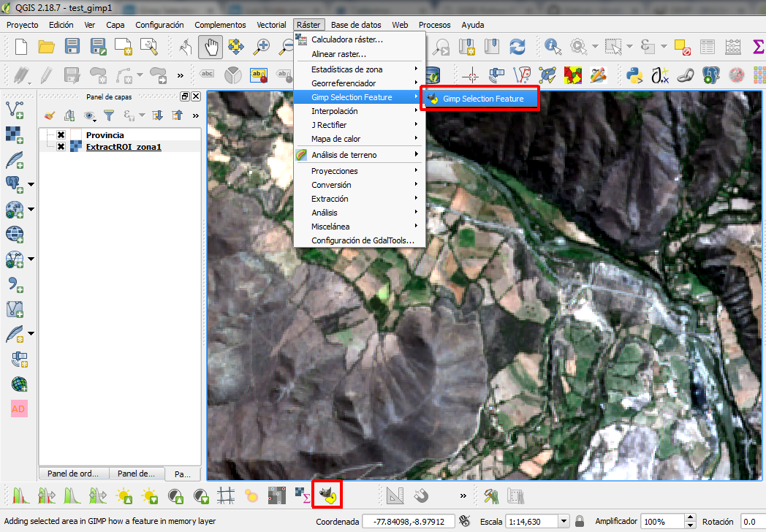Switch to the Panel de ord tab
This screenshot has width=766, height=532.
(73, 474)
